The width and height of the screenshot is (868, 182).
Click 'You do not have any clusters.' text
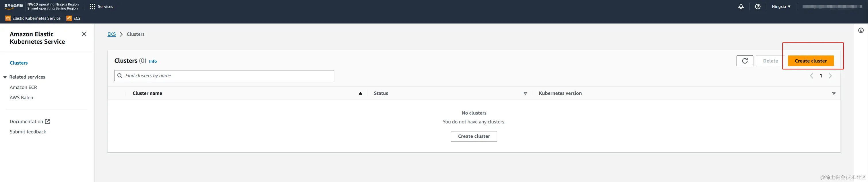point(474,122)
